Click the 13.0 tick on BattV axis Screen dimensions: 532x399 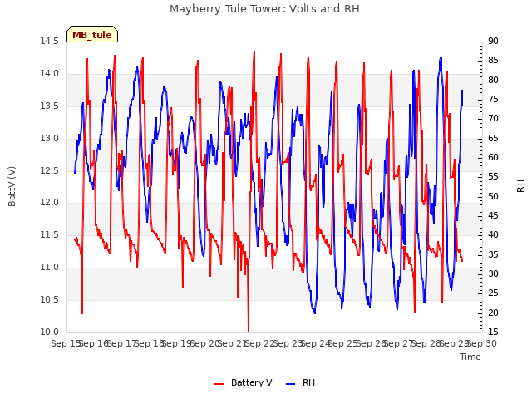click(x=50, y=139)
